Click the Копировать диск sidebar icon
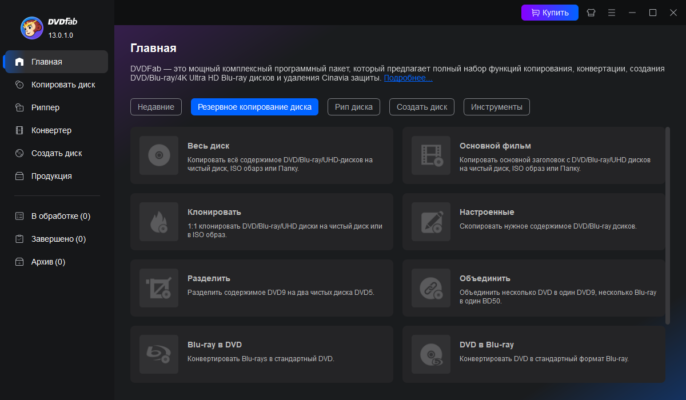This screenshot has width=686, height=400. pyautogui.click(x=19, y=84)
